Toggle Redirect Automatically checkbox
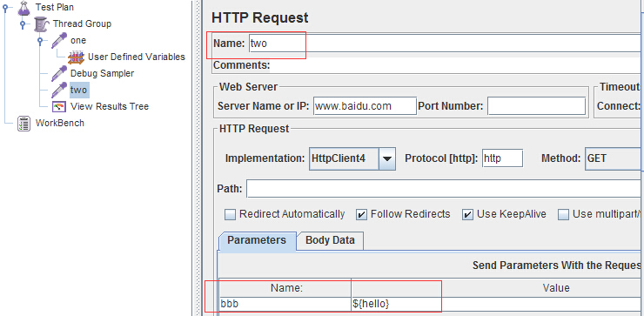The image size is (644, 316). (x=231, y=214)
